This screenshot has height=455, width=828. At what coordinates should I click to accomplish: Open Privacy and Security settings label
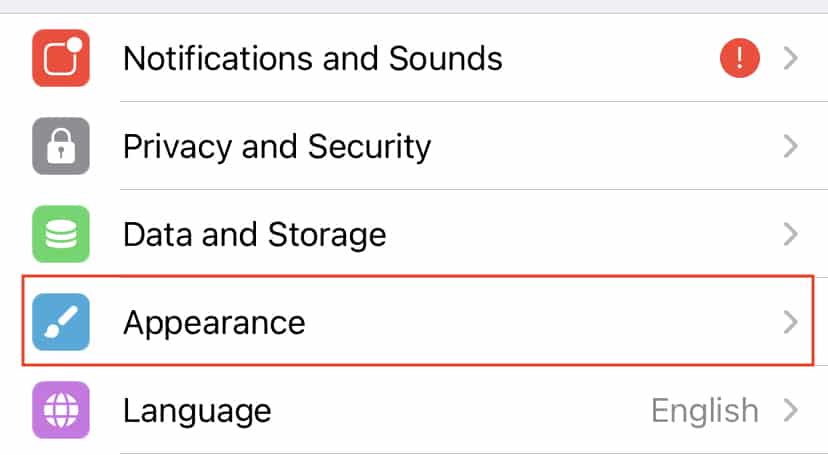[277, 147]
